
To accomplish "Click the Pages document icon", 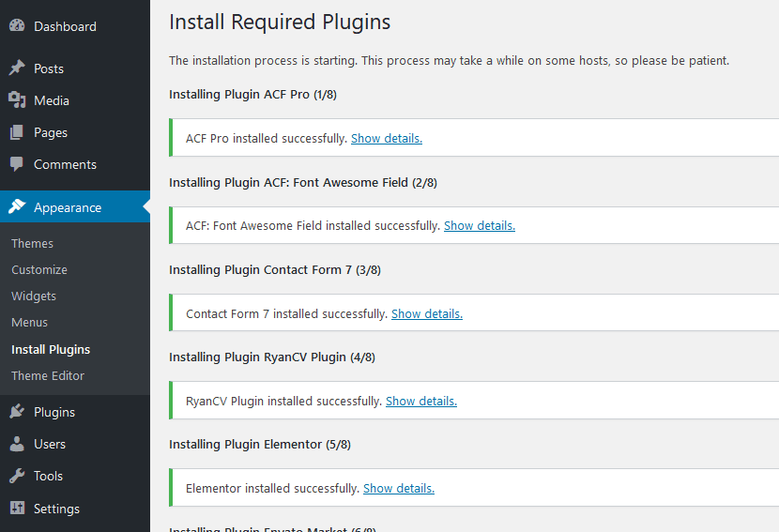I will click(17, 132).
